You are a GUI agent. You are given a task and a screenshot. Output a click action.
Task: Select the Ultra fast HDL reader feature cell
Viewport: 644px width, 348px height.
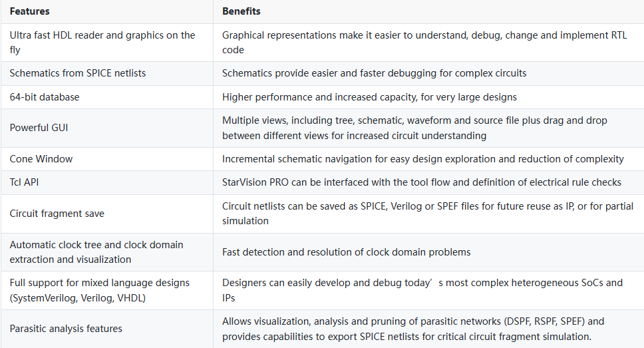(102, 42)
